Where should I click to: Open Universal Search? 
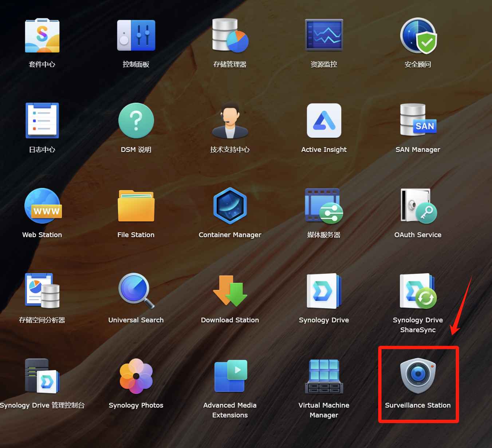pyautogui.click(x=137, y=291)
